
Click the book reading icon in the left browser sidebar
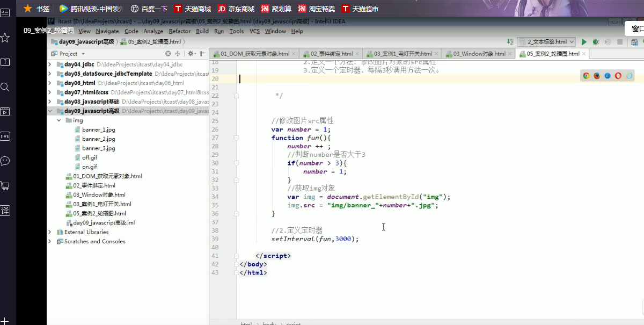(x=5, y=62)
